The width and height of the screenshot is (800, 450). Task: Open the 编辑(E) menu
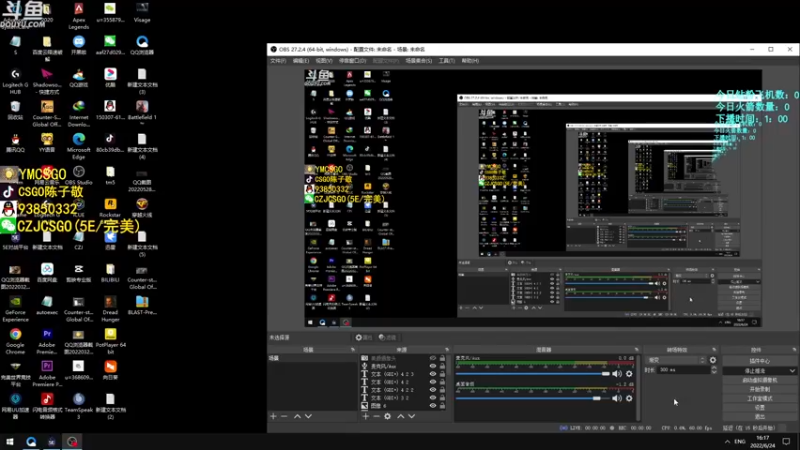301,61
